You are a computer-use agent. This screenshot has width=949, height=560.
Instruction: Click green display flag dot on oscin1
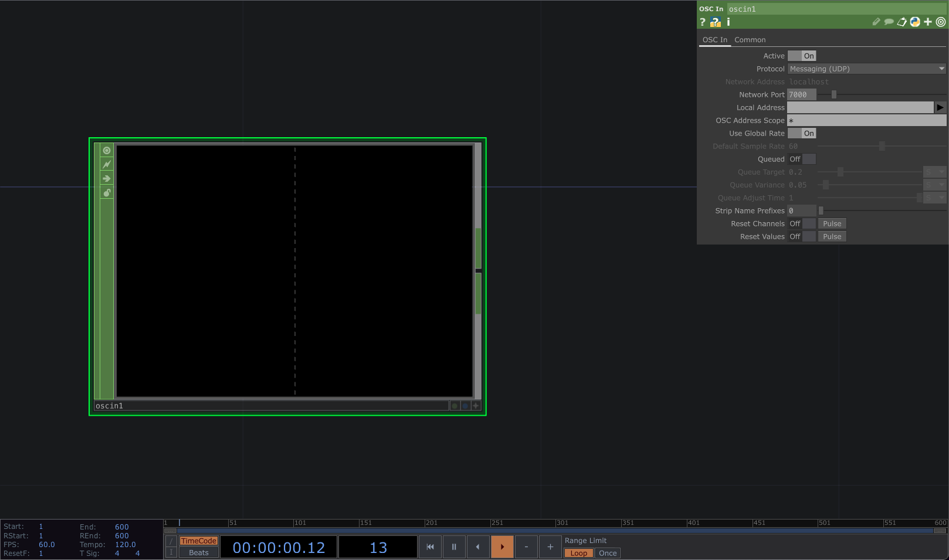point(455,406)
